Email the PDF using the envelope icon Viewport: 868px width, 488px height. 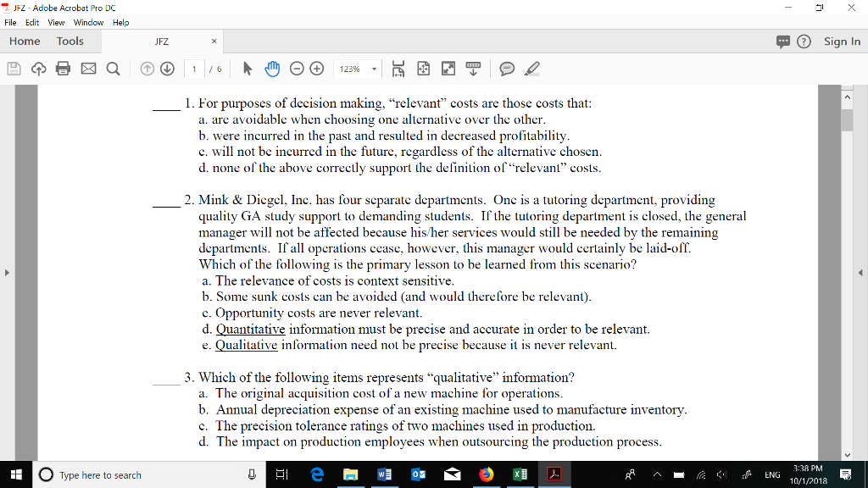(87, 69)
